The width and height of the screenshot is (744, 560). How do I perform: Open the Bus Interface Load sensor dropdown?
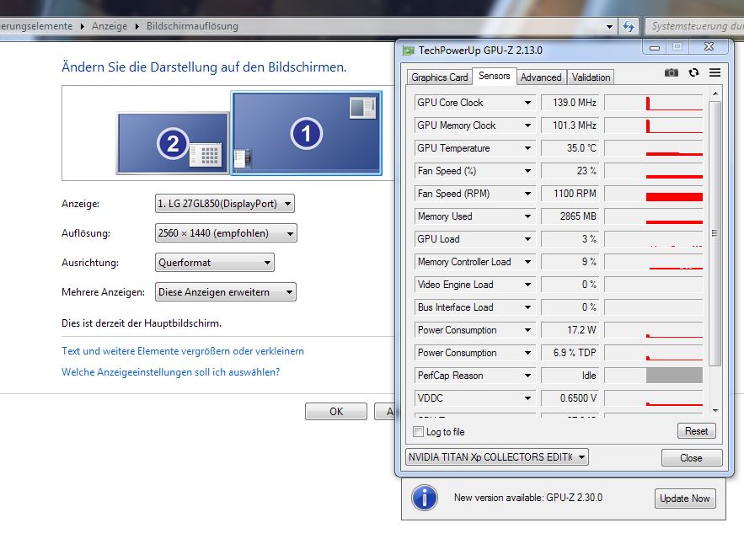[527, 307]
